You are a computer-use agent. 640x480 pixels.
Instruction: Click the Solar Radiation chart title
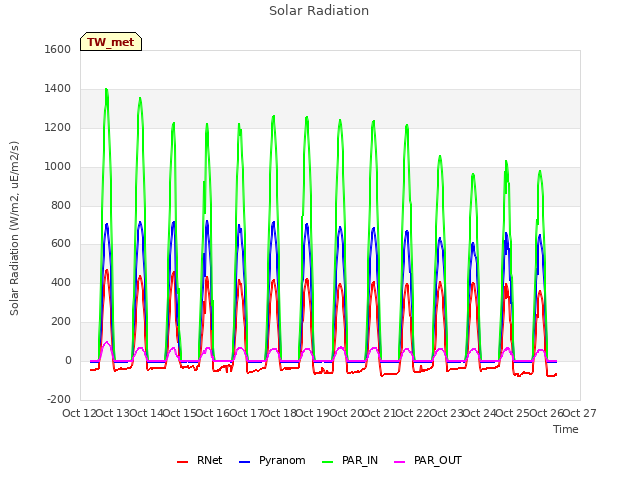tap(319, 11)
